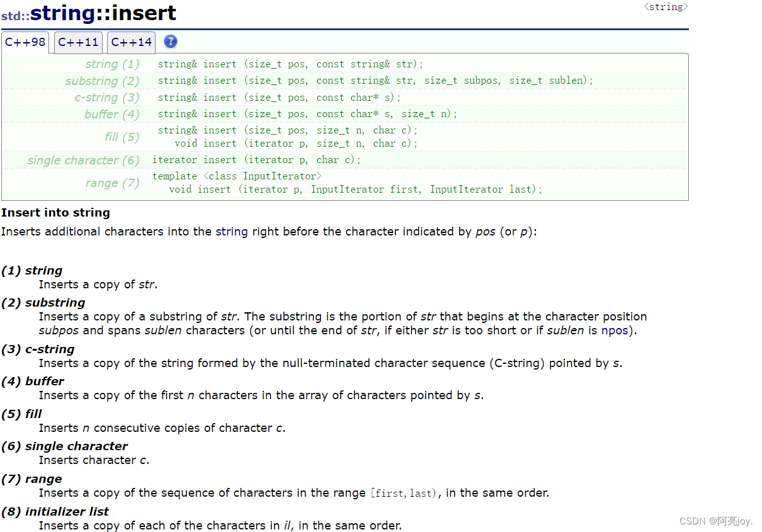Viewport: 762px width, 532px height.
Task: Switch to the C++98 tab
Action: point(25,42)
